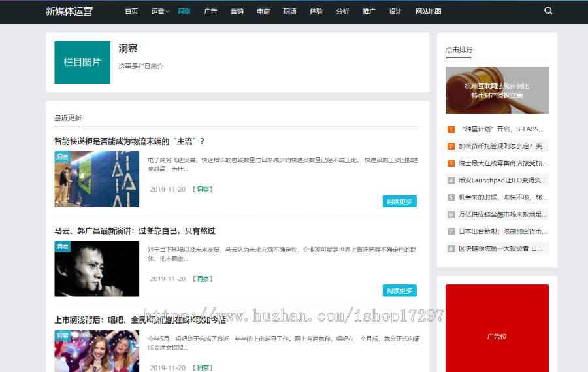The width and height of the screenshot is (588, 372).
Task: Click 洞察 category tag under locker article
Action: coord(203,189)
